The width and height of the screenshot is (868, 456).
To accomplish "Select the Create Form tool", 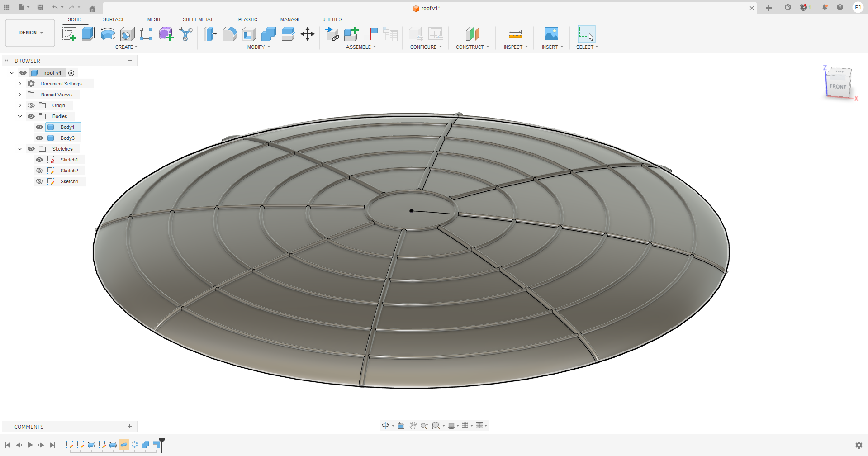I will point(166,34).
